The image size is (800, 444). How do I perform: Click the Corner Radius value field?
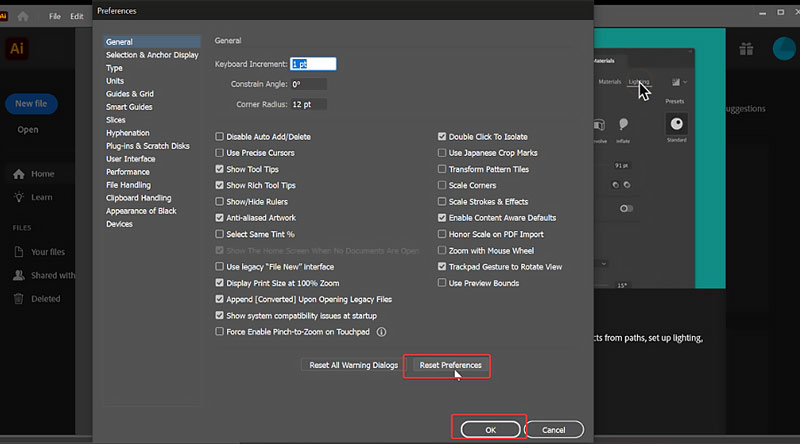(x=308, y=104)
